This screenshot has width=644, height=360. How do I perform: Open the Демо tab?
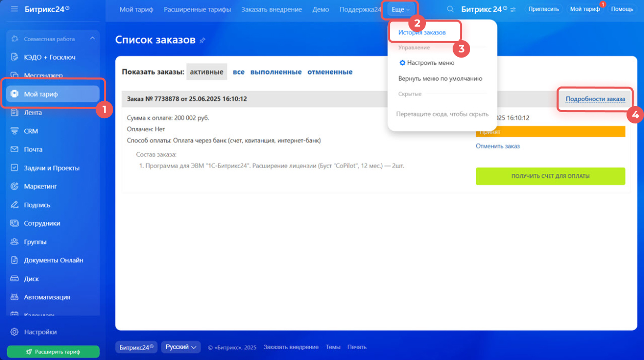(x=320, y=9)
